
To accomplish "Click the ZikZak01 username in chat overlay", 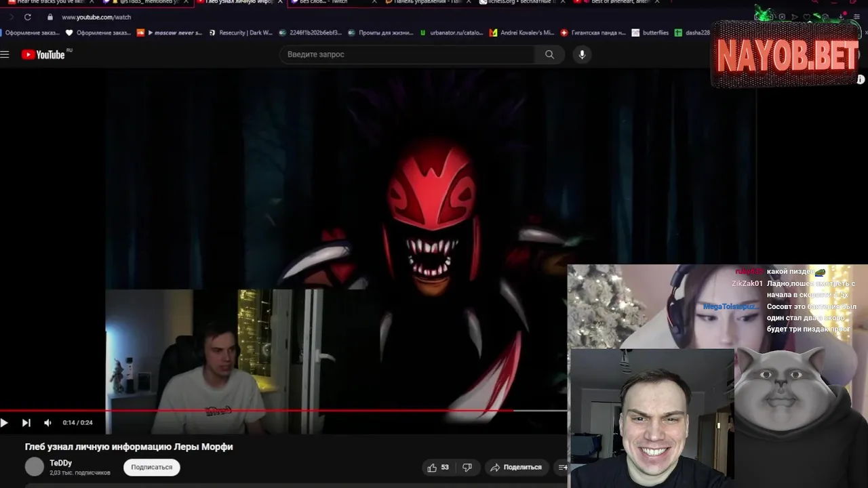I will point(747,283).
